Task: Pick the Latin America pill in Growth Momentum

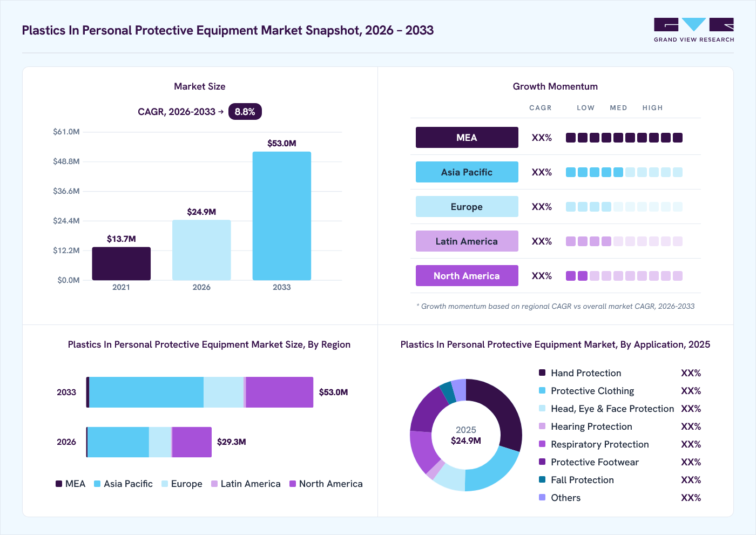Action: point(467,241)
